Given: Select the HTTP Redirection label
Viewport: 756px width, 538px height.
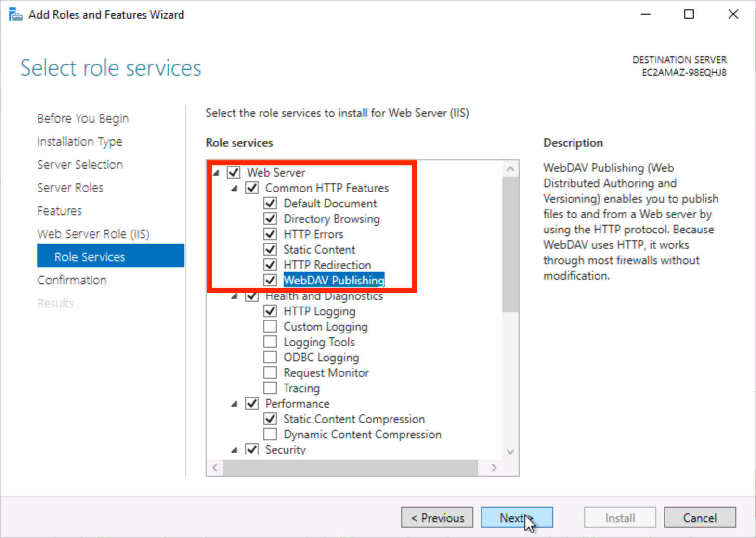Looking at the screenshot, I should tap(327, 265).
